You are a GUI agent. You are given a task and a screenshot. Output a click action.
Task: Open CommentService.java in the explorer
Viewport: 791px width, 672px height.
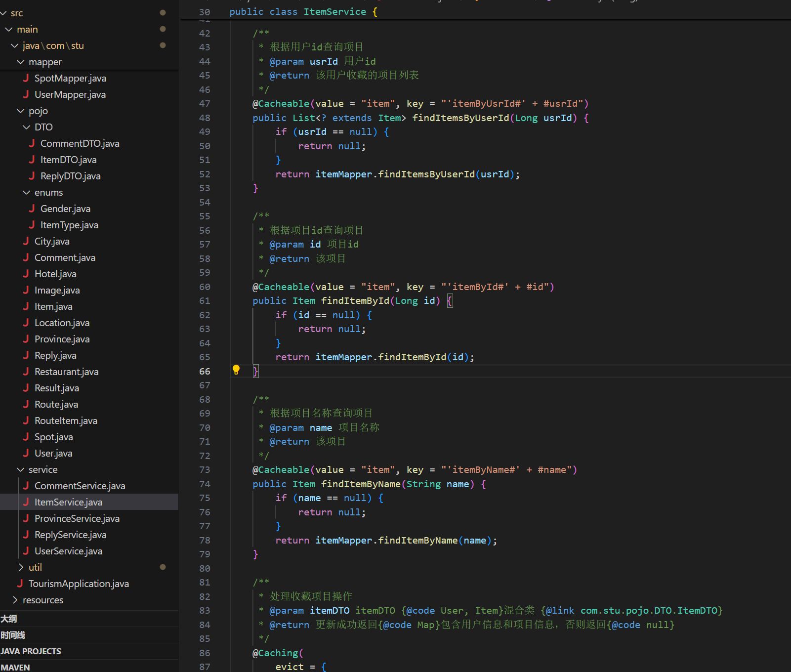[80, 486]
